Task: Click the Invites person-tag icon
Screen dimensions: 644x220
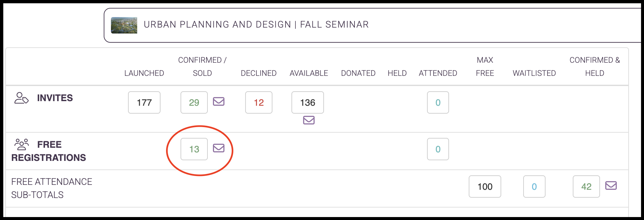Action: coord(21,98)
